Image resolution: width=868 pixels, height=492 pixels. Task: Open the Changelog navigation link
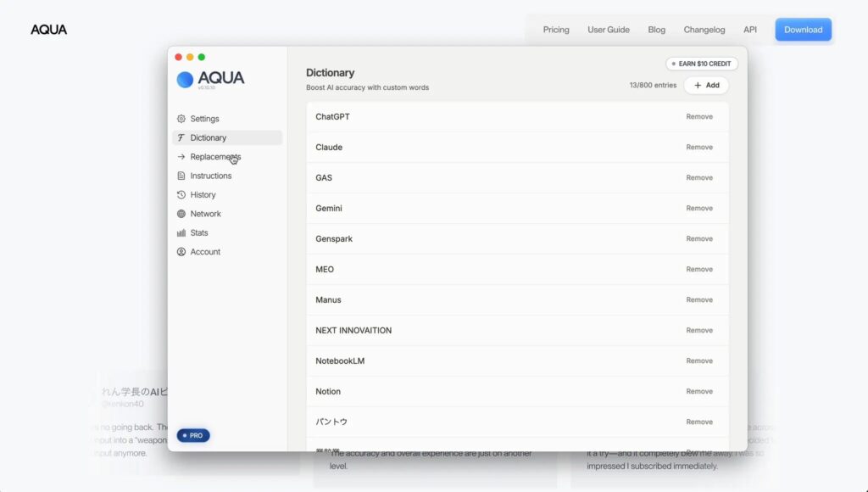point(704,30)
